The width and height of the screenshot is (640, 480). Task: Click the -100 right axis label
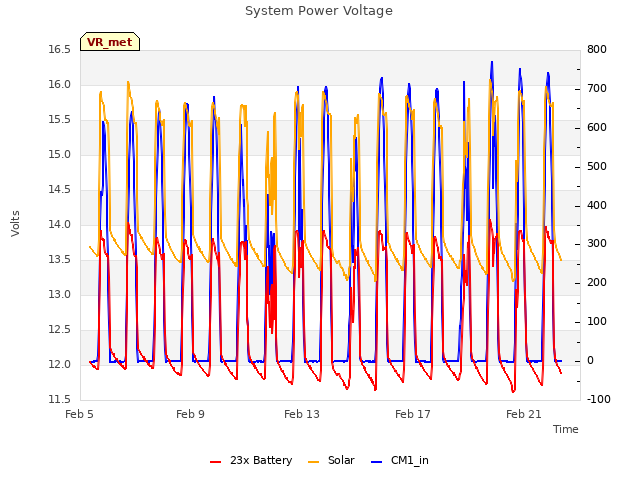[599, 400]
